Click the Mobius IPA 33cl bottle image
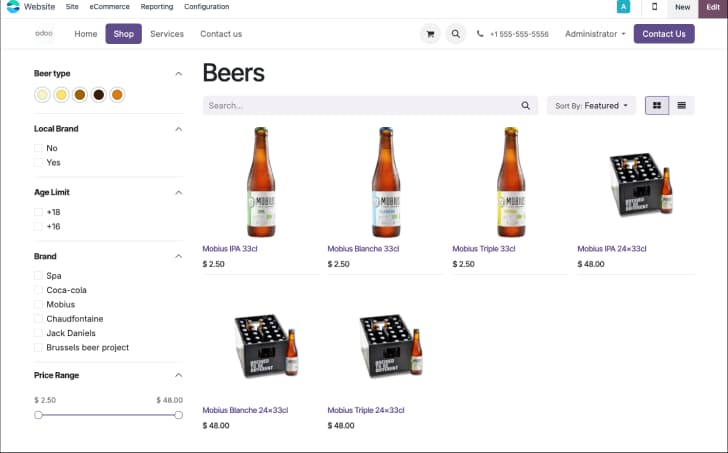The image size is (728, 453). [x=261, y=182]
